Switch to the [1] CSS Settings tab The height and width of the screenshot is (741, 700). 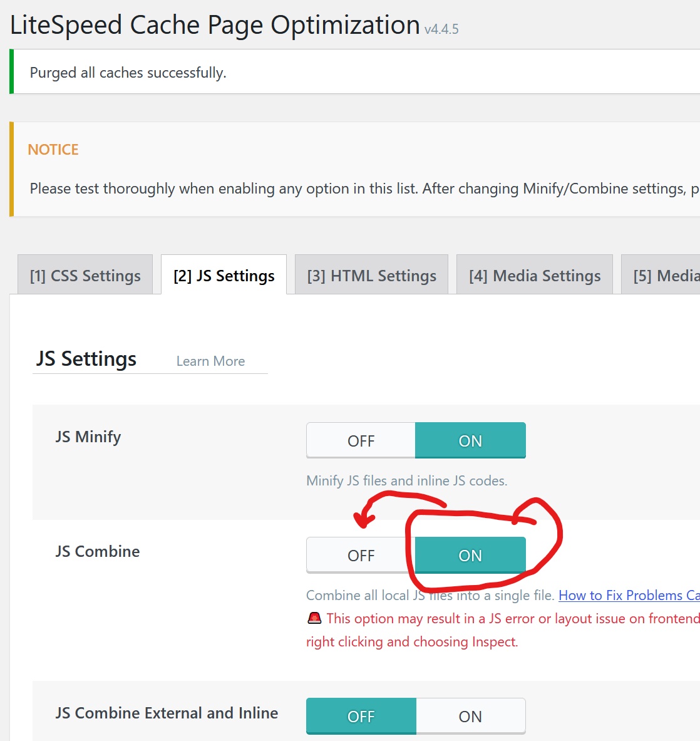(85, 274)
